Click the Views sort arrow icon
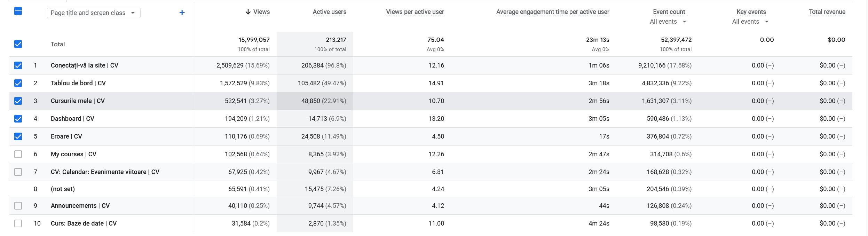The width and height of the screenshot is (868, 236). click(248, 12)
